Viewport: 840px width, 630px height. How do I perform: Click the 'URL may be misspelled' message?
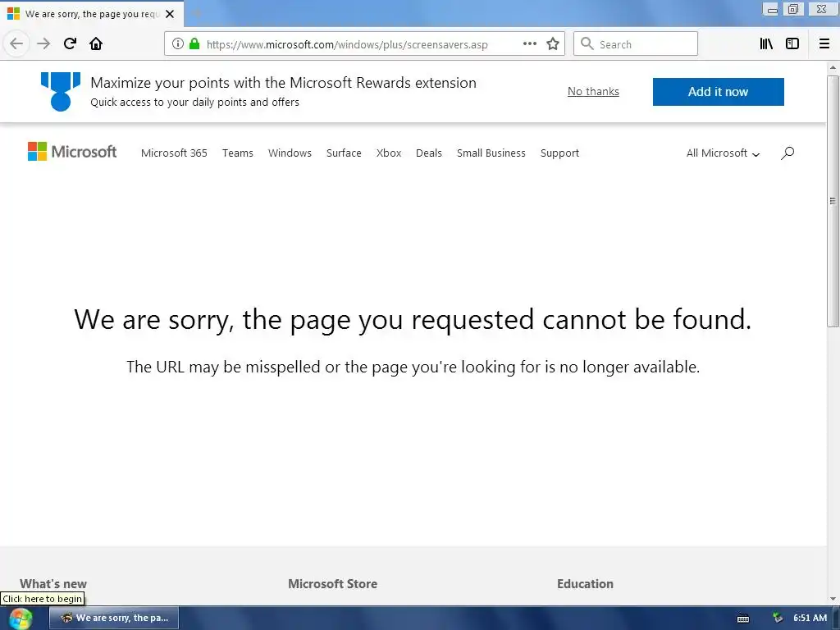(413, 367)
